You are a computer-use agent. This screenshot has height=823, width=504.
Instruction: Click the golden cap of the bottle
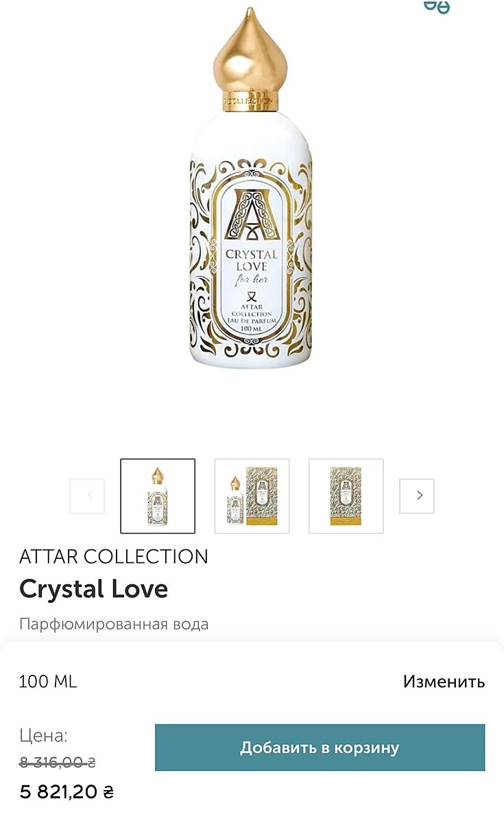tap(250, 55)
